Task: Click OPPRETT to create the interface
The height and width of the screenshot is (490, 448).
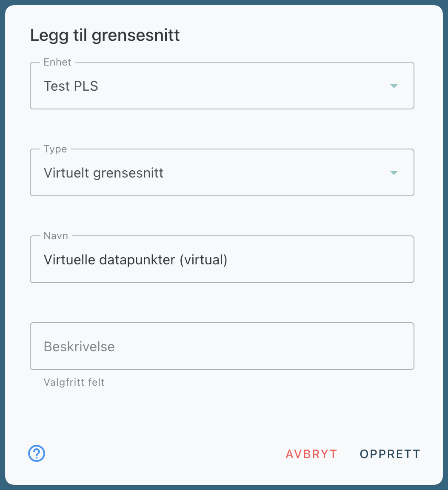Action: pyautogui.click(x=390, y=454)
